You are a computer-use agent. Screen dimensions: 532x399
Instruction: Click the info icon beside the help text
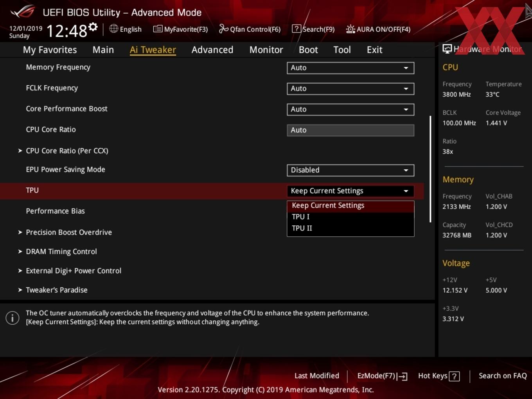coord(13,318)
